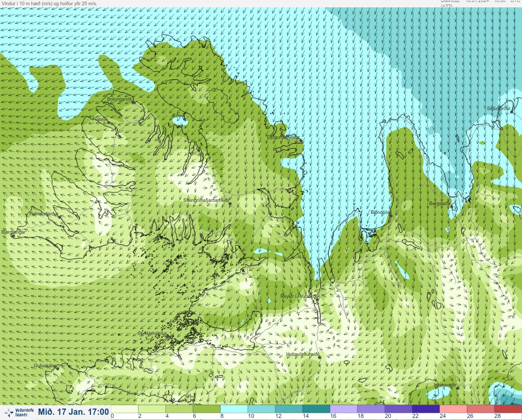Image resolution: width=522 pixels, height=420 pixels.
Task: Select the Gjögurflugvöllur station label
Action: (283, 137)
